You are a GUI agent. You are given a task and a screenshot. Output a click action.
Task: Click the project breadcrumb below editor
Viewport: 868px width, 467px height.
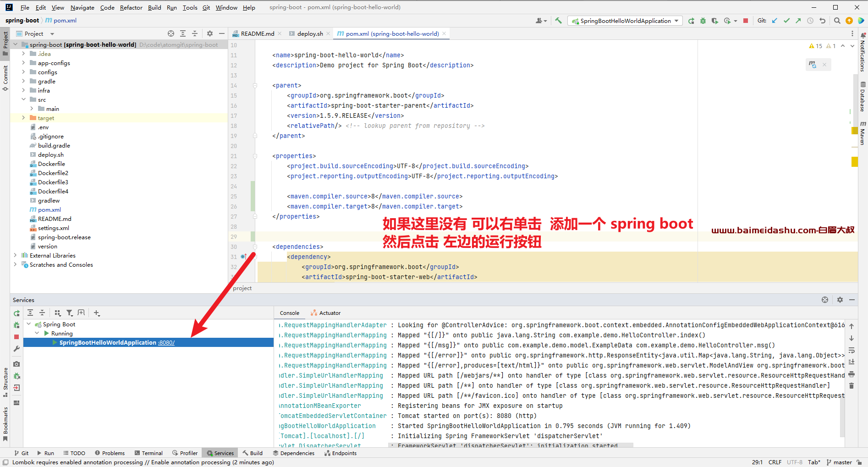click(242, 288)
